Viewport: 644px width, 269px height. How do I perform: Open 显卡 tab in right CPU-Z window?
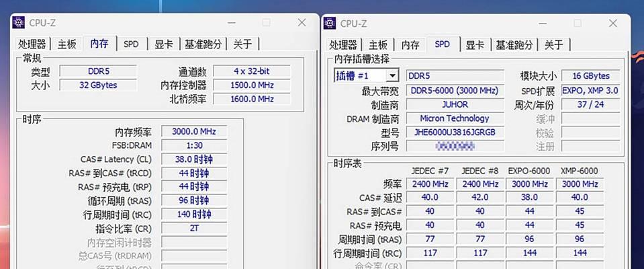click(475, 44)
